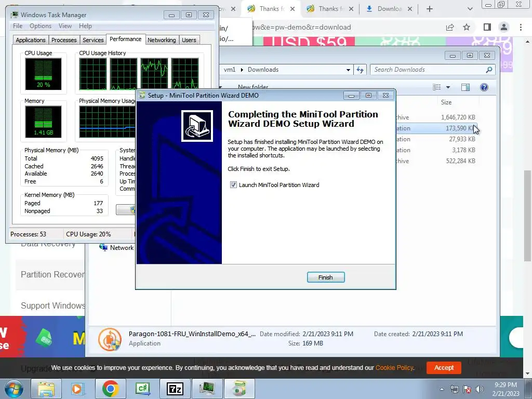Show hidden tray icons arrow
Image resolution: width=532 pixels, height=399 pixels.
click(x=442, y=389)
